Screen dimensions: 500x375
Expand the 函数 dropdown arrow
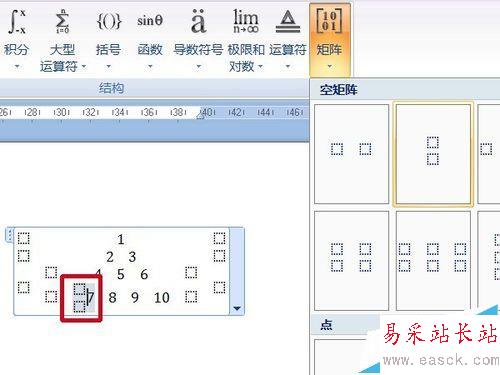(x=150, y=66)
